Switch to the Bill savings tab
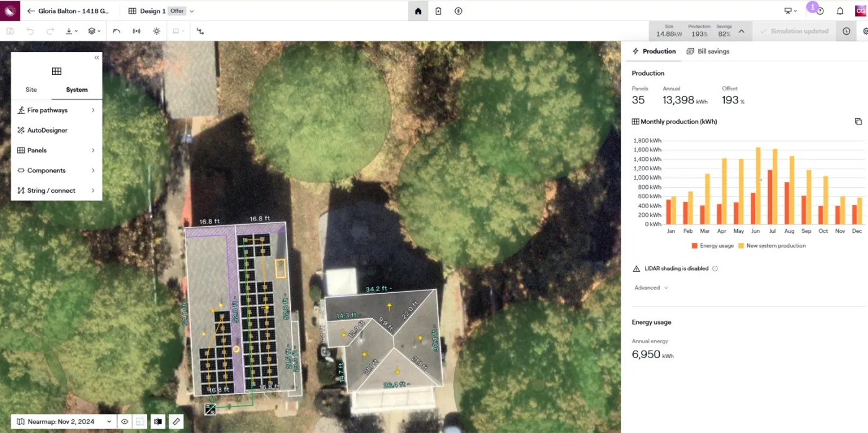 pyautogui.click(x=708, y=51)
